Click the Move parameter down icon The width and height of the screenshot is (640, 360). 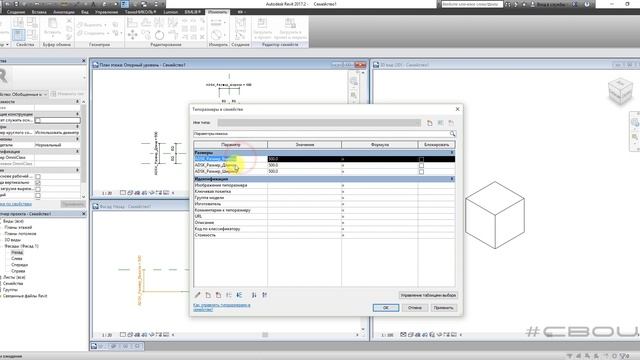[239, 295]
